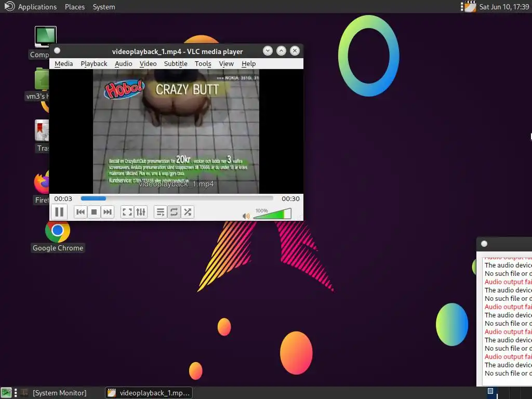Screen dimensions: 532x399
Task: Click the VLC window menu dot in title bar
Action: (x=57, y=50)
